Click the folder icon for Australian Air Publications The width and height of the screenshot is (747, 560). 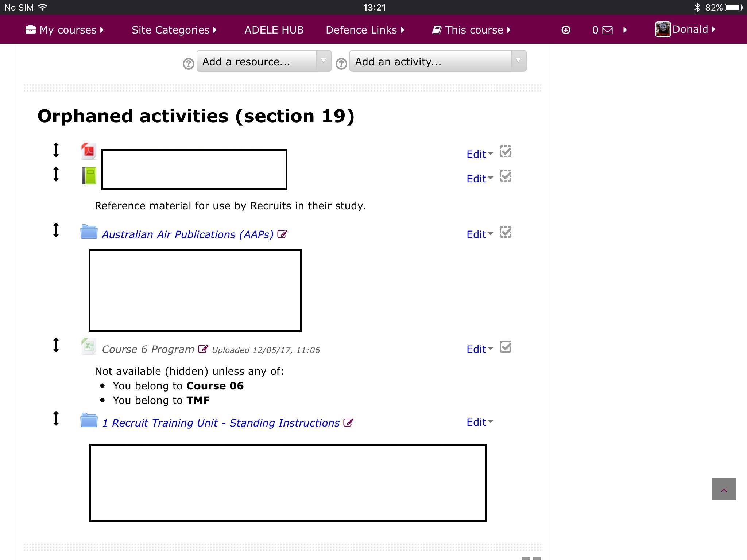click(89, 233)
